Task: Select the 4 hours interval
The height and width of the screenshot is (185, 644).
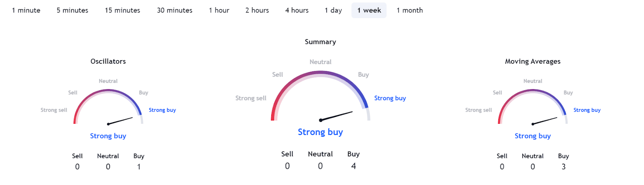Action: (297, 10)
